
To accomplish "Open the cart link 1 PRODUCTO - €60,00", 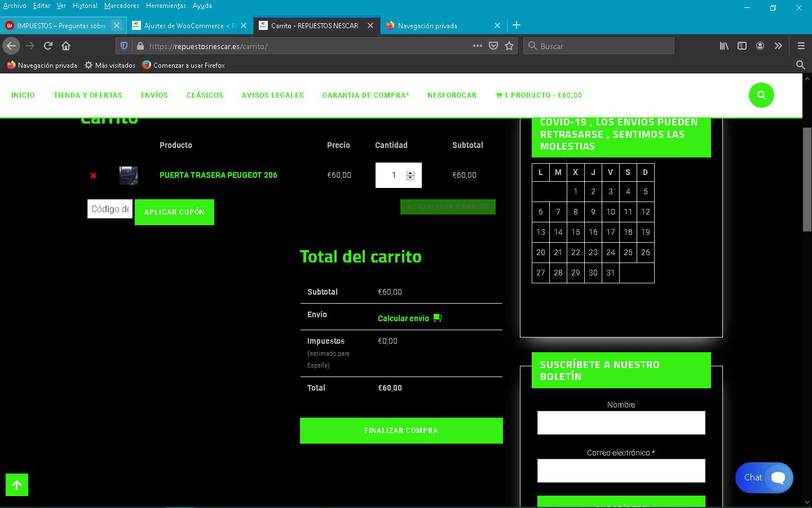I will [x=539, y=95].
